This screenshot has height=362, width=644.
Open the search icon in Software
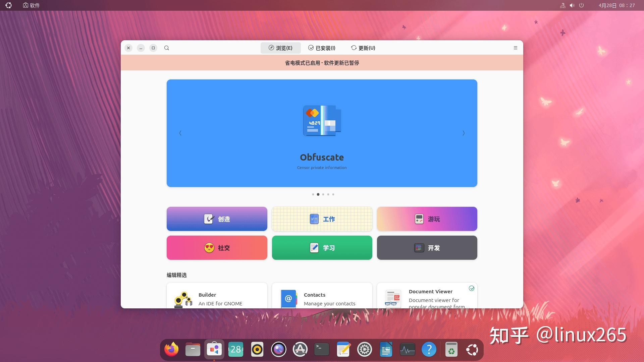(x=167, y=48)
